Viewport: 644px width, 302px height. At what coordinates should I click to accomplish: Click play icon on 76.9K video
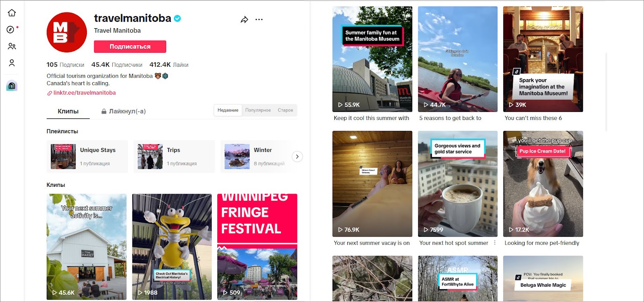coord(340,230)
